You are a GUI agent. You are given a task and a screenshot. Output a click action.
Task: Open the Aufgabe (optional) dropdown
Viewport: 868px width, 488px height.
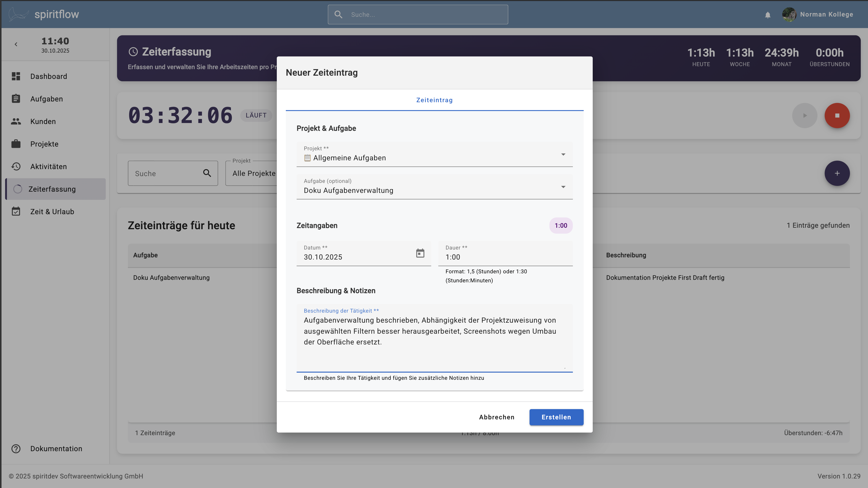[x=434, y=187]
